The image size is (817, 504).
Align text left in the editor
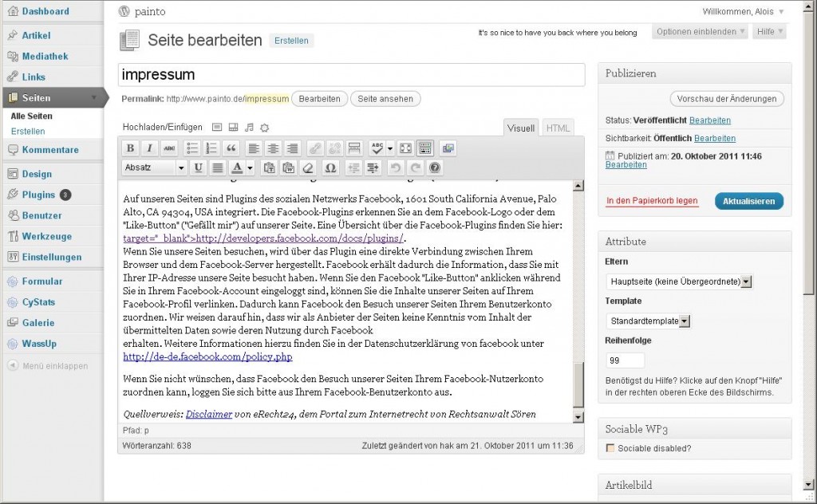254,148
